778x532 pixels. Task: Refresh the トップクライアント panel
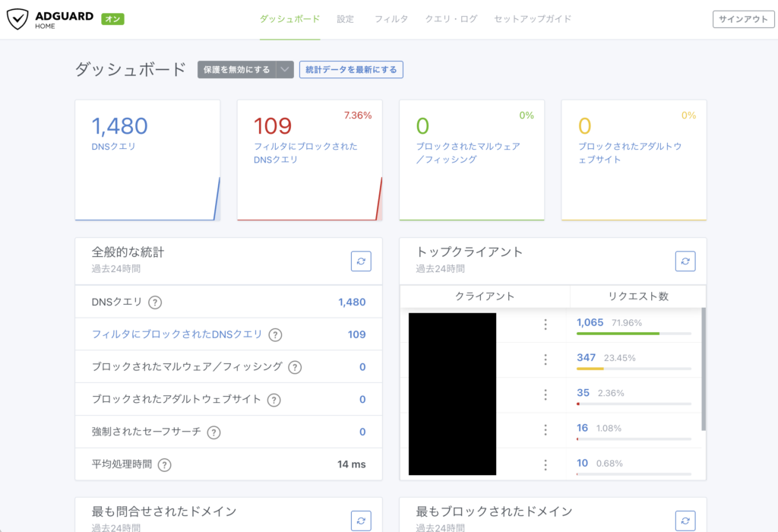pos(685,261)
